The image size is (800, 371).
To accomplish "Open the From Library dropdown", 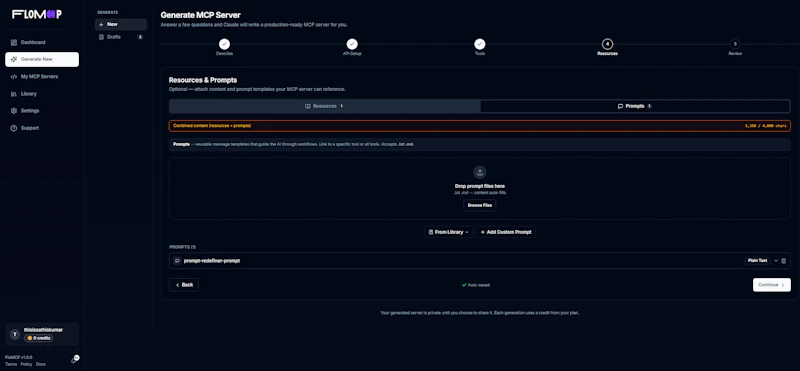I will (448, 232).
